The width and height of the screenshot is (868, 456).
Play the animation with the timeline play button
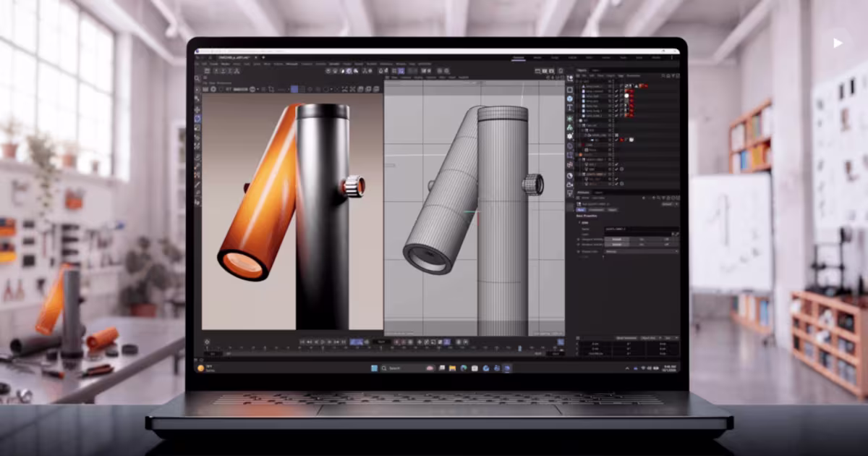click(x=322, y=342)
